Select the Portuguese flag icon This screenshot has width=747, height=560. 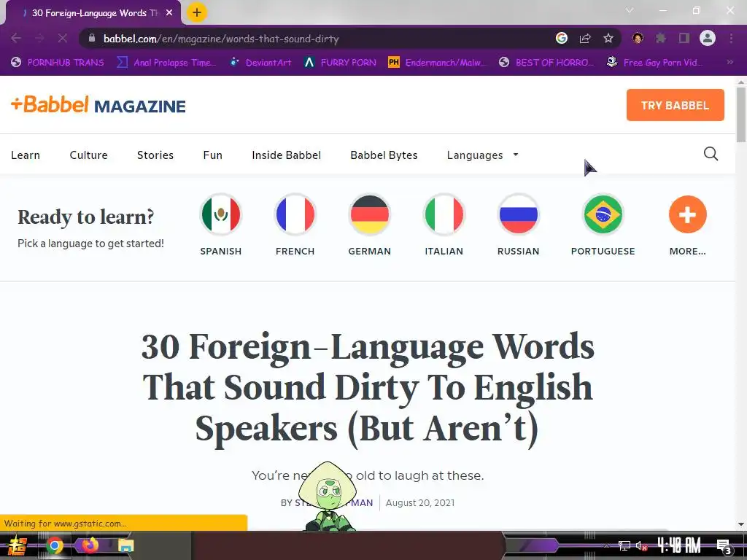pos(603,214)
